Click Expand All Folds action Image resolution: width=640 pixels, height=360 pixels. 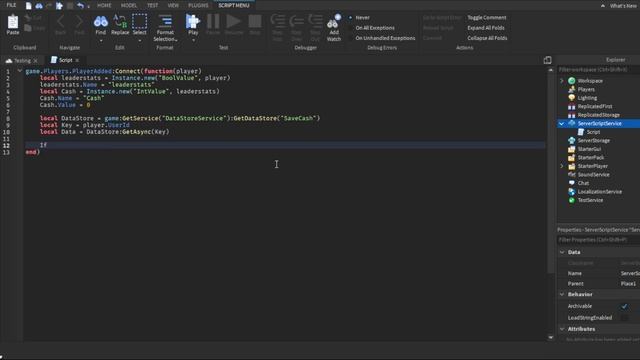click(486, 28)
